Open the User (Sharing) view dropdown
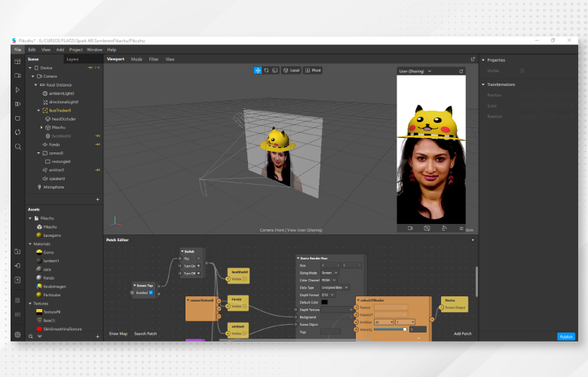Image resolution: width=588 pixels, height=377 pixels. pyautogui.click(x=415, y=72)
